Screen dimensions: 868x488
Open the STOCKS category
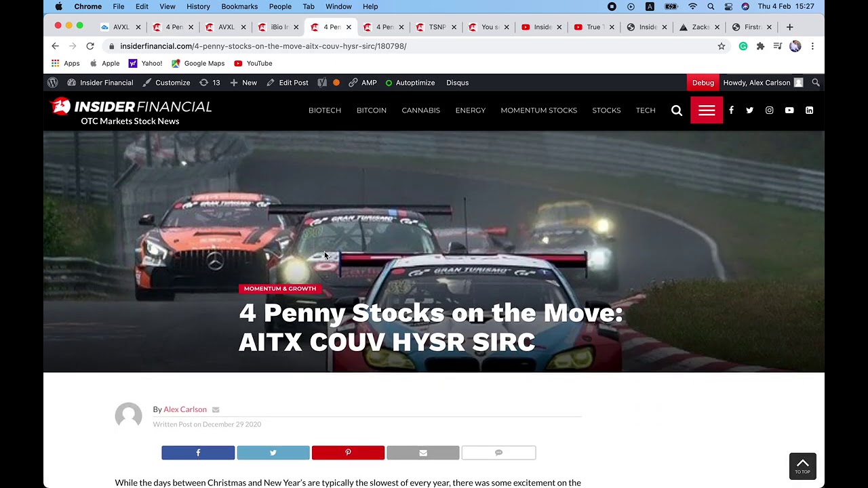tap(606, 110)
